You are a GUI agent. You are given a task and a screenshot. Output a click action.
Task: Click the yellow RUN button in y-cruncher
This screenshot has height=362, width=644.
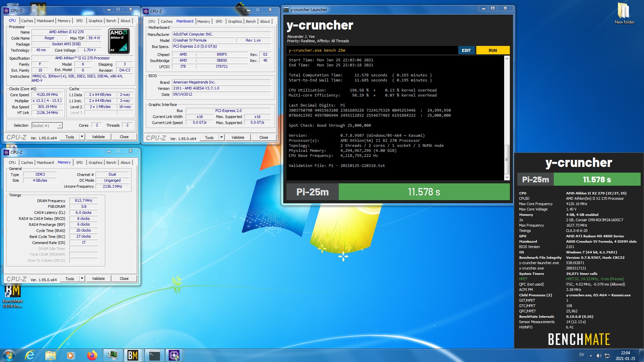pos(493,50)
